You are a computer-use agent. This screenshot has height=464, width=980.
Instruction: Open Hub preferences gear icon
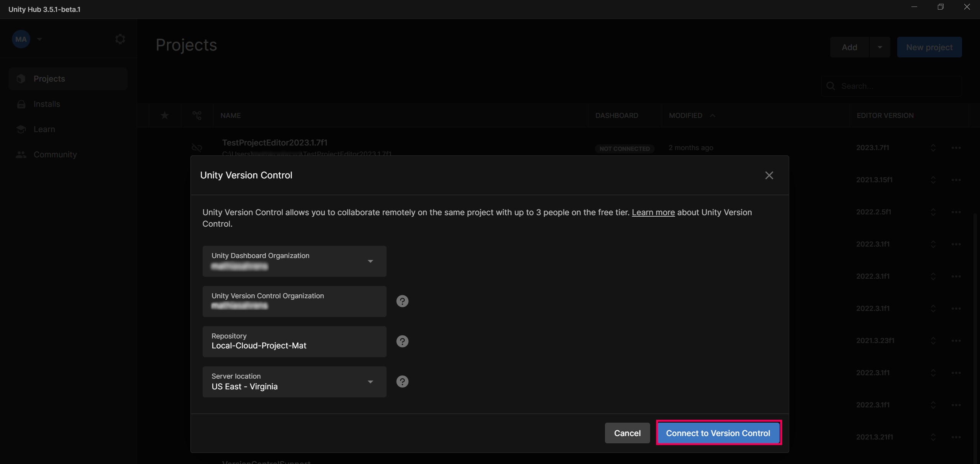coord(120,39)
